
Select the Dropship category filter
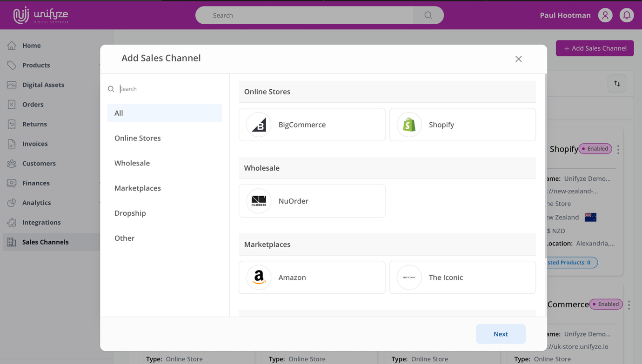[165, 213]
